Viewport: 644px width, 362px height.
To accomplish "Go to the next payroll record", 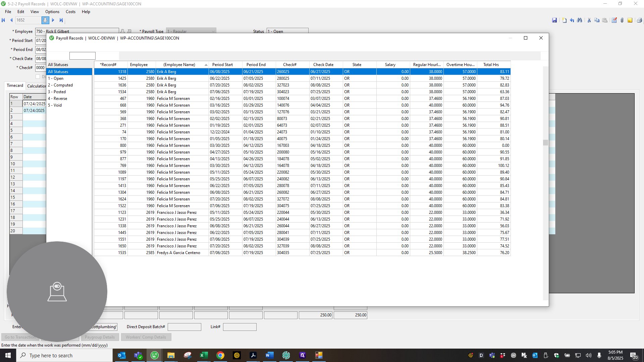I will (x=53, y=20).
